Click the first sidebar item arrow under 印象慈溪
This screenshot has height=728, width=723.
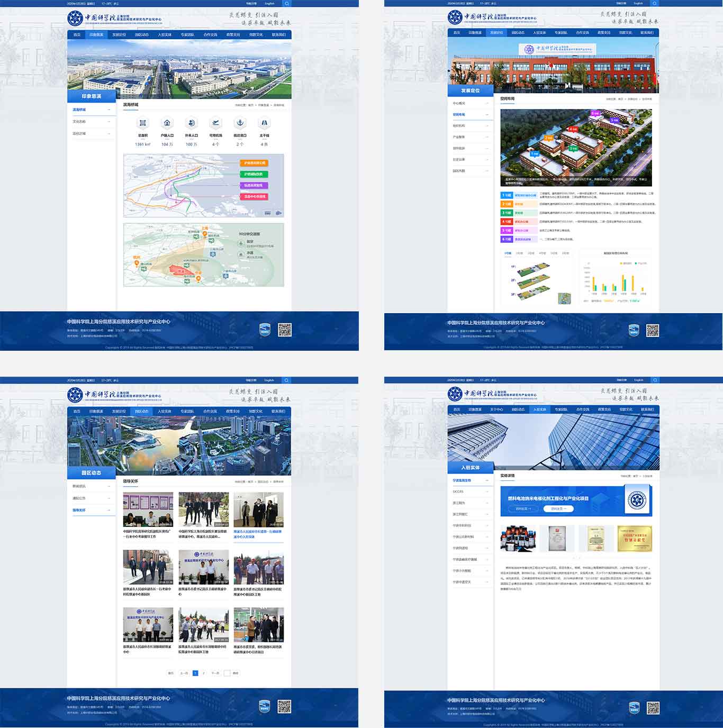[109, 110]
